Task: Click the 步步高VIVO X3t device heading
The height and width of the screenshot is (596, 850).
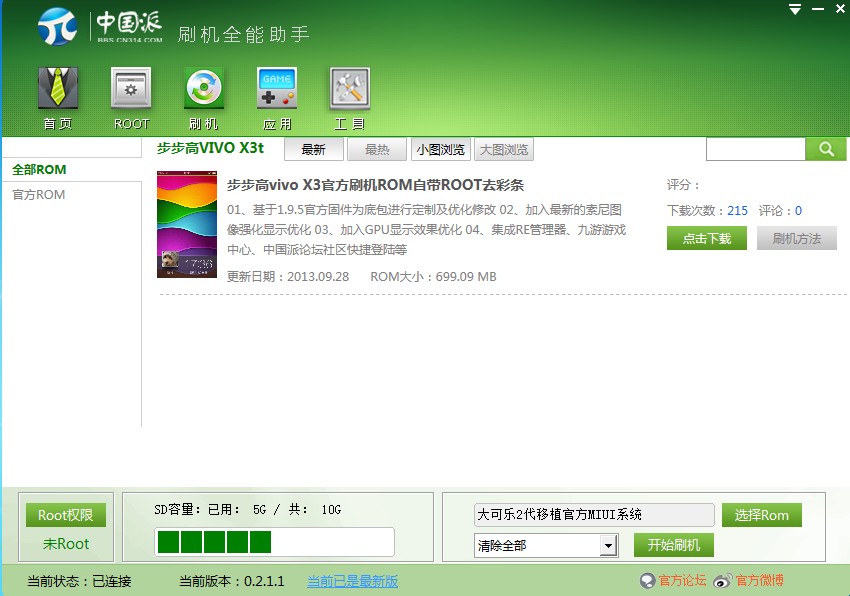Action: pos(210,148)
